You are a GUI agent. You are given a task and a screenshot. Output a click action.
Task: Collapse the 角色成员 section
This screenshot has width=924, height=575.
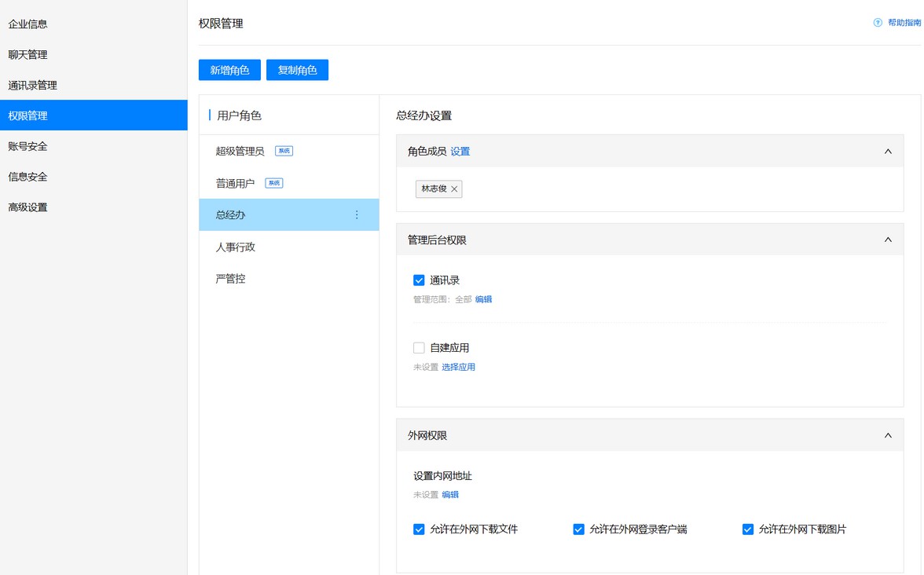pos(888,152)
